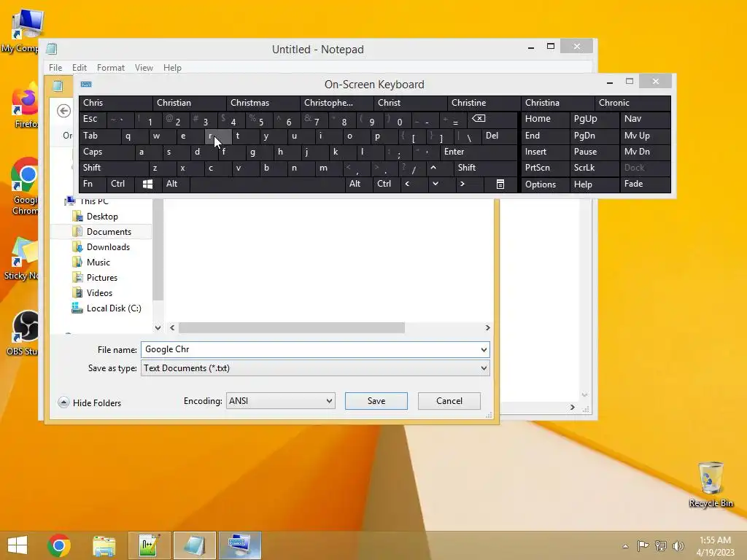Click the Notepad icon in the title bar
This screenshot has width=747, height=560.
52,49
